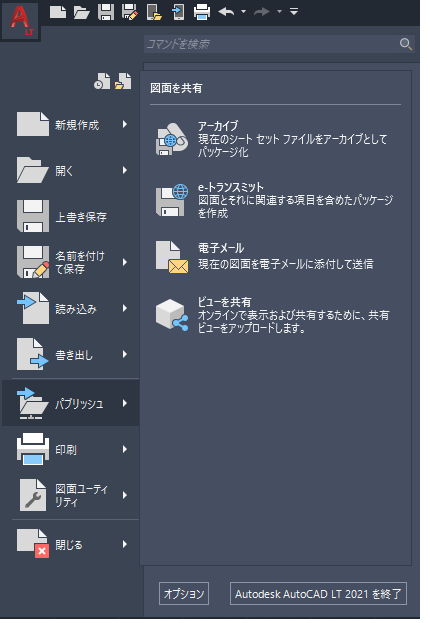Click the オプション button

point(184,594)
